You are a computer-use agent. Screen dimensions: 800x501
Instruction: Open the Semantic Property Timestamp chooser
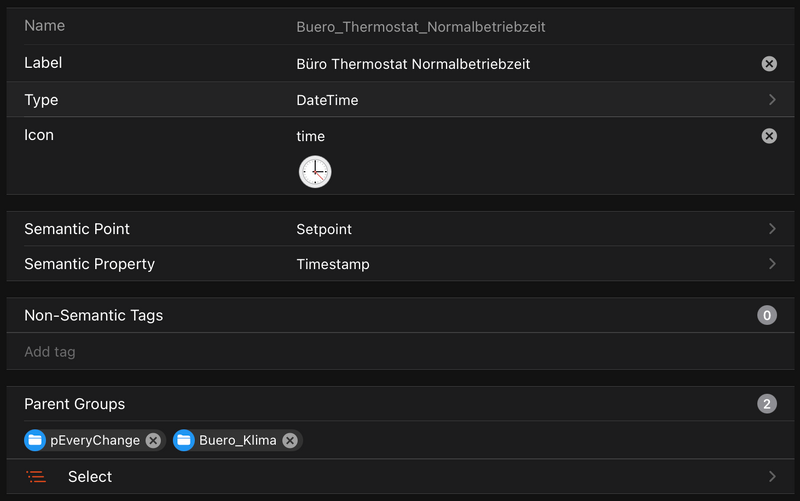pos(772,264)
